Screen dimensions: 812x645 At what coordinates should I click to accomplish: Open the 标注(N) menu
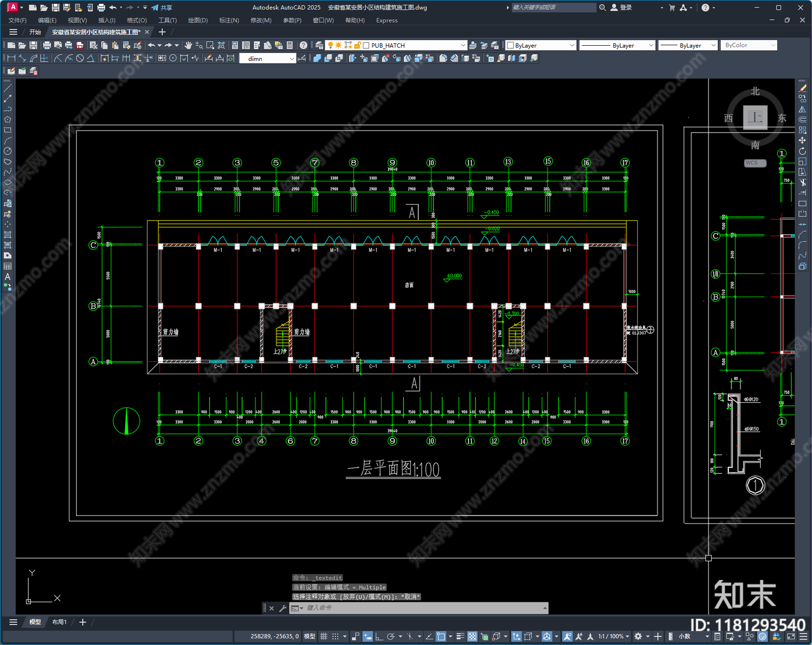[x=229, y=20]
